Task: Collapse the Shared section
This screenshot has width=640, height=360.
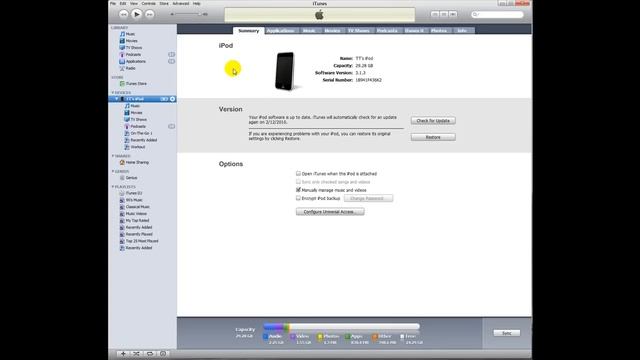Action: 113,156
